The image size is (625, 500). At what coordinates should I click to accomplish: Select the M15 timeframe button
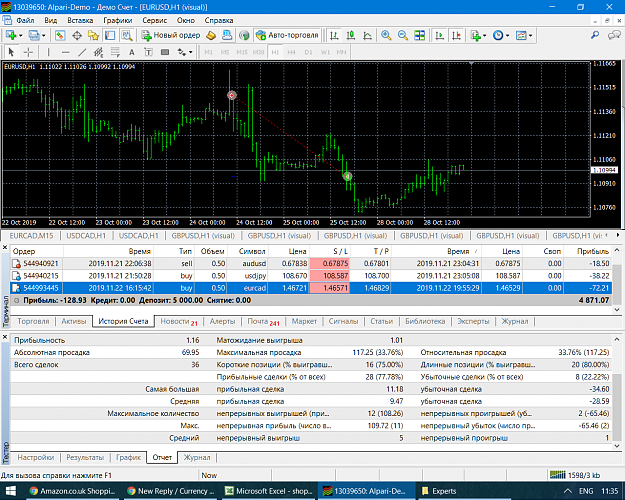tap(242, 52)
